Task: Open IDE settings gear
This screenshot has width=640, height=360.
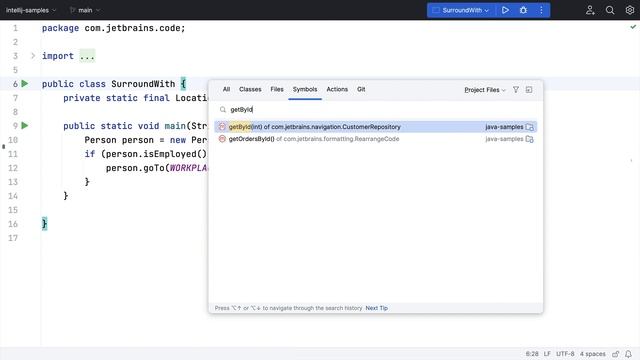Action: 630,10
